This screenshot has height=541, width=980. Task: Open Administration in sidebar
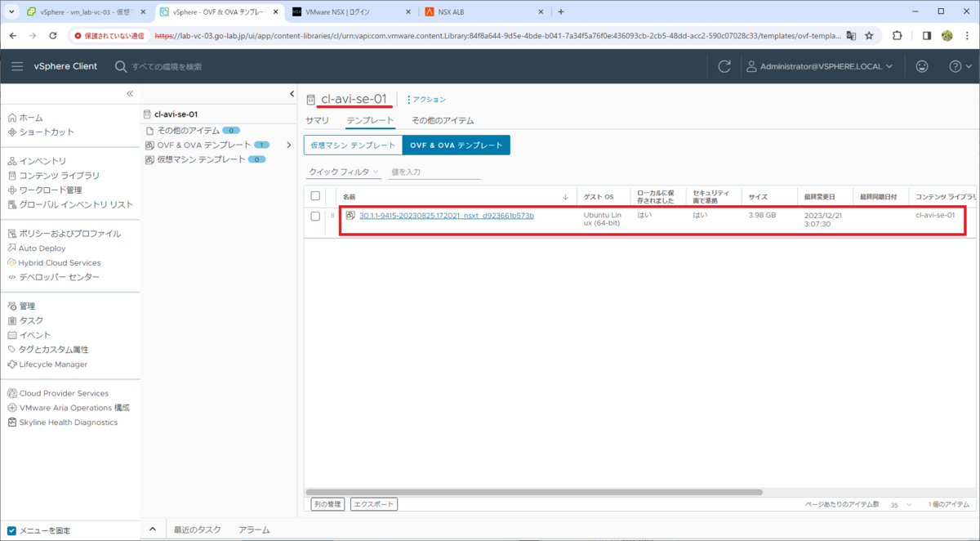tap(21, 306)
